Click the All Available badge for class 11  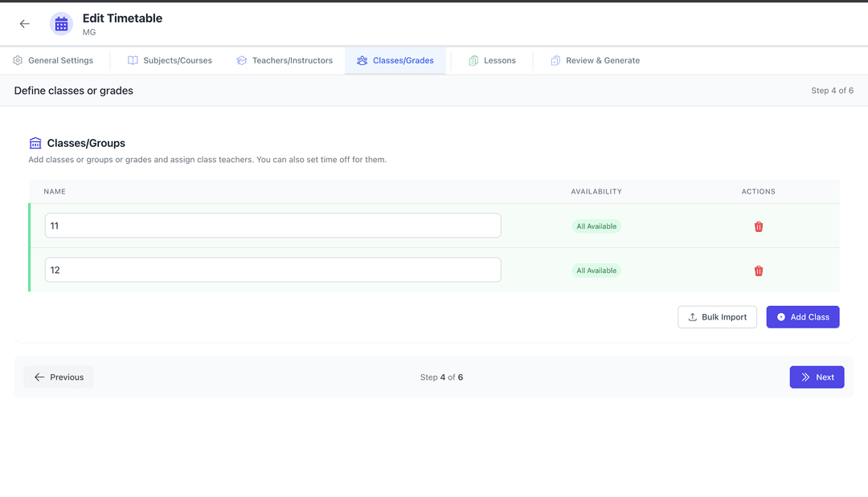(596, 226)
